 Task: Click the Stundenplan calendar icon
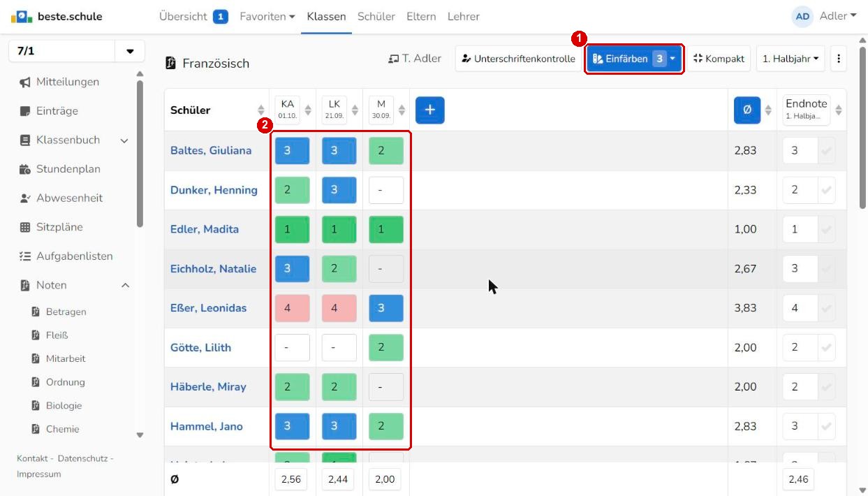click(25, 169)
